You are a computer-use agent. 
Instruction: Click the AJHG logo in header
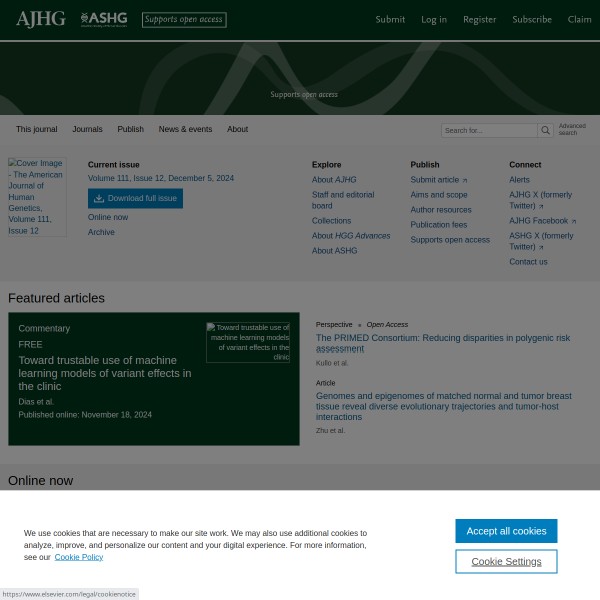click(40, 19)
